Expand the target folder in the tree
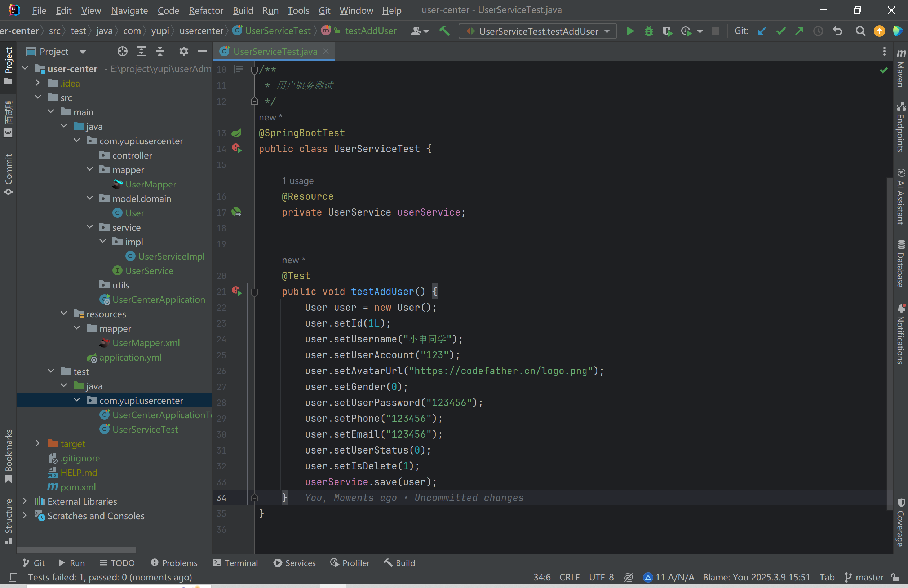The height and width of the screenshot is (588, 908). coord(37,443)
